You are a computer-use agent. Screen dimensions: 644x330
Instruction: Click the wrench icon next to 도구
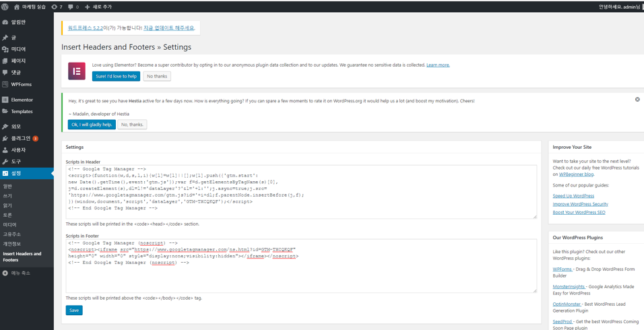(x=5, y=162)
